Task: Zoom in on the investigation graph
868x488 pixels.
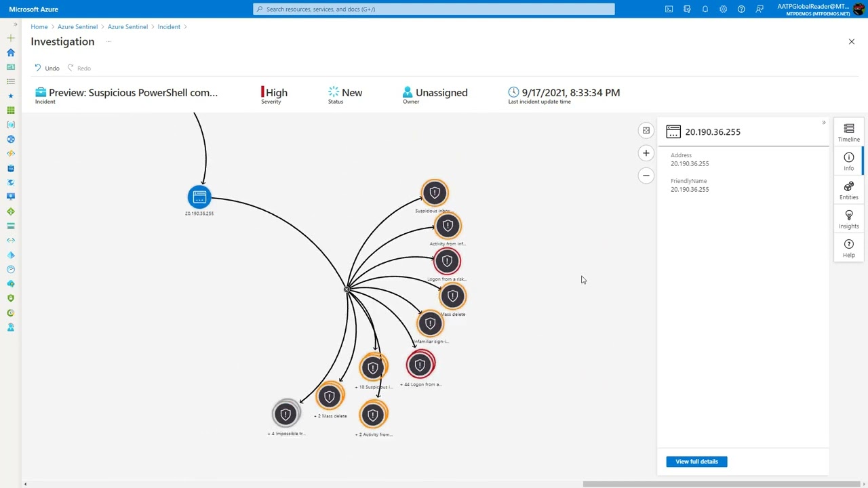Action: click(x=646, y=153)
